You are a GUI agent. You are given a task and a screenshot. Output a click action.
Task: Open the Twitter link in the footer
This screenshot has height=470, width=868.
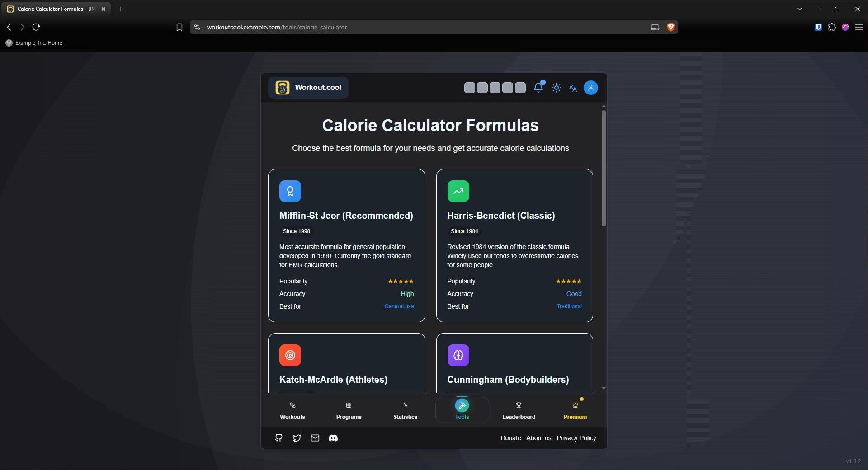[x=297, y=438]
